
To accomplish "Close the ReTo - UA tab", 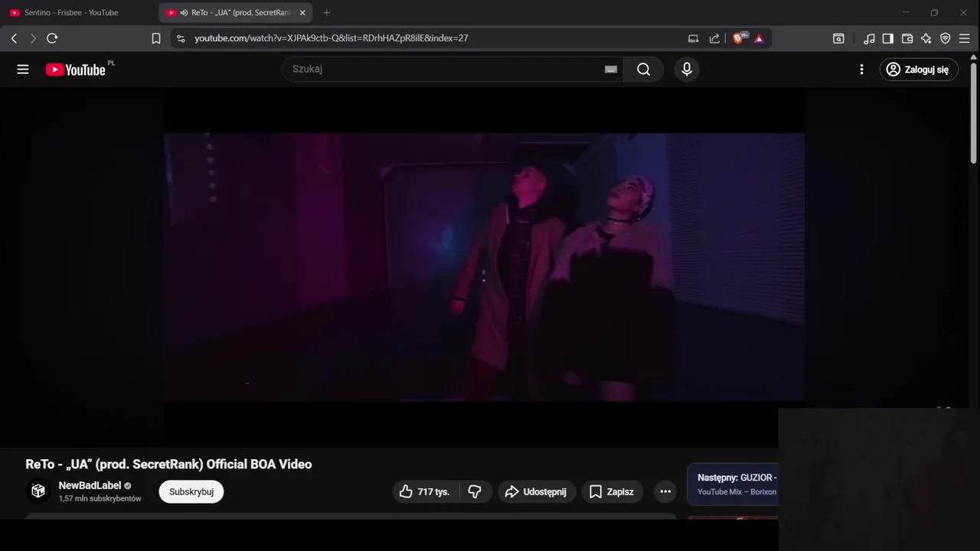I will 302,12.
